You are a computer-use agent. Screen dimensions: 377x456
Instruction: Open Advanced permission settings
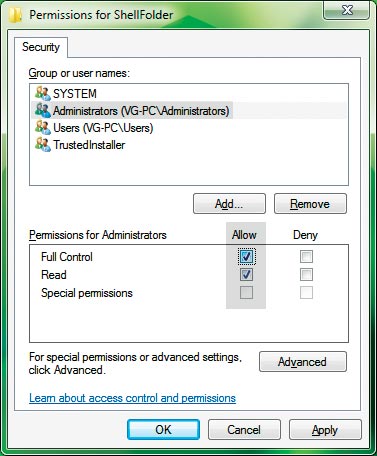pos(303,362)
